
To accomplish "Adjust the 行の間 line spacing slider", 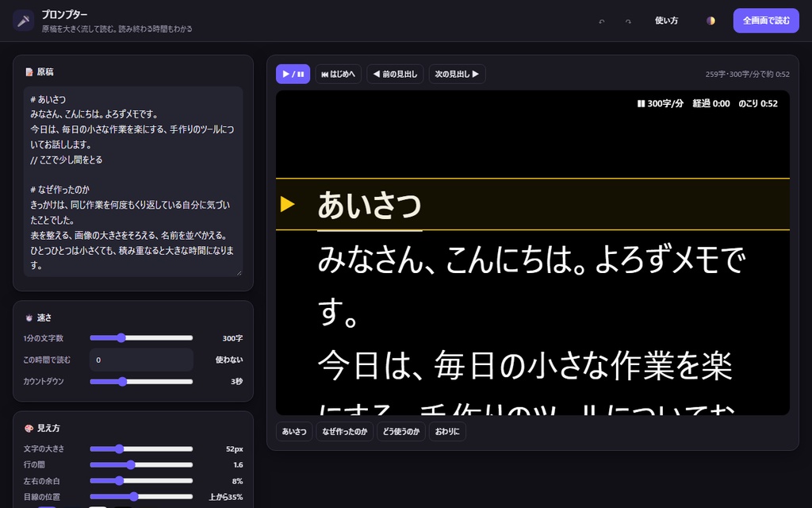I will (x=141, y=465).
